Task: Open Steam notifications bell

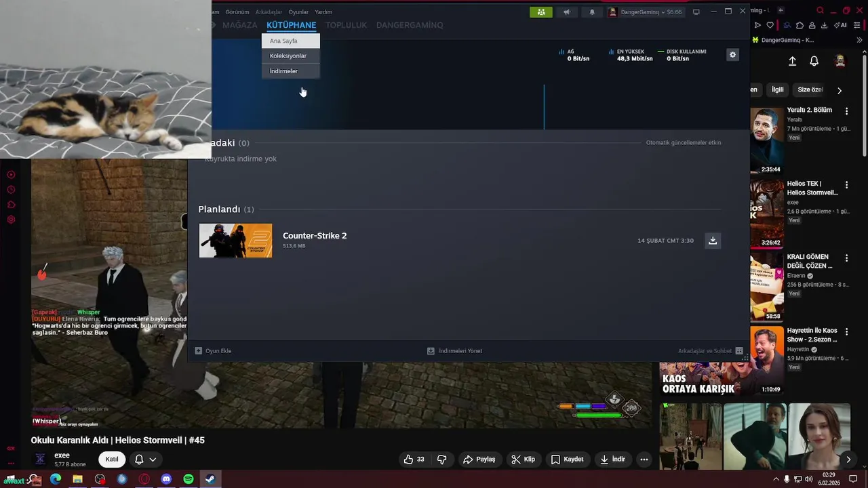Action: pos(592,12)
